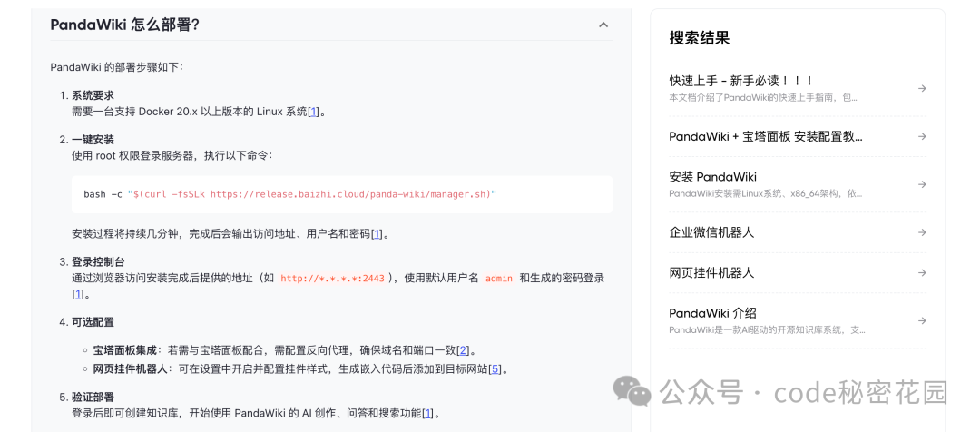The width and height of the screenshot is (980, 432).
Task: Open arrow for PandaWiki + 宝塔面板 result
Action: pos(922,136)
